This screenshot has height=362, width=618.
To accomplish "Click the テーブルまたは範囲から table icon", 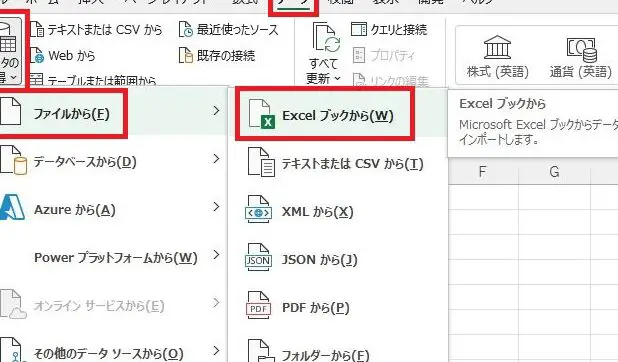I will click(x=36, y=79).
